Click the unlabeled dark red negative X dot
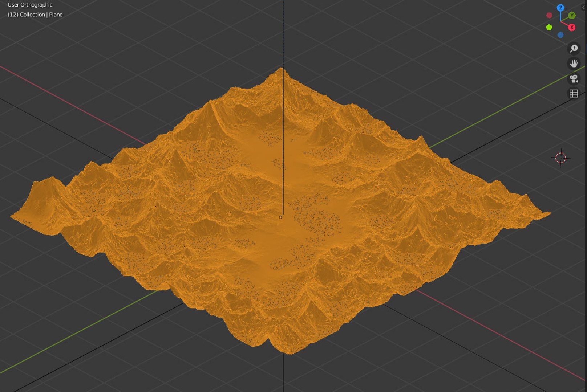Screen dimensions: 587x392 click(549, 15)
